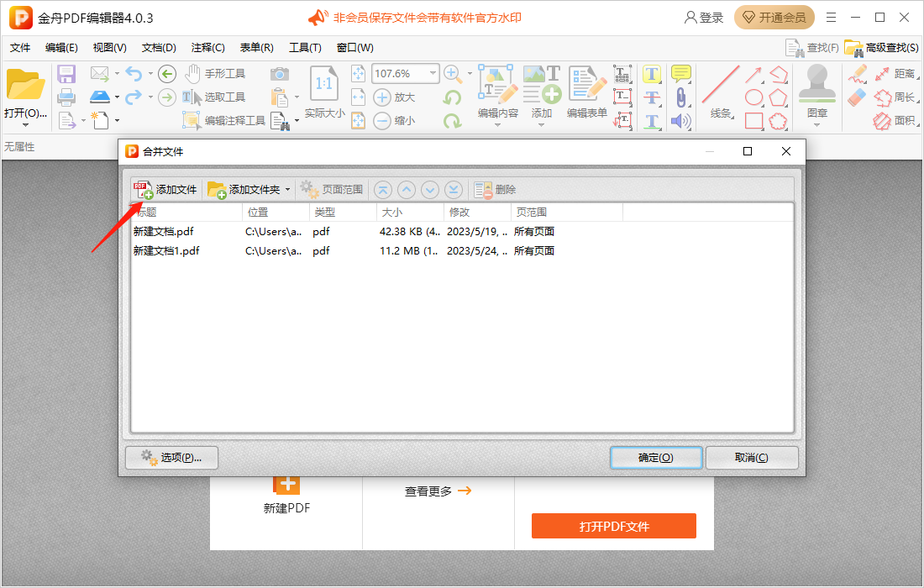The width and height of the screenshot is (924, 588).
Task: Open 选项(P)... button
Action: (x=171, y=458)
